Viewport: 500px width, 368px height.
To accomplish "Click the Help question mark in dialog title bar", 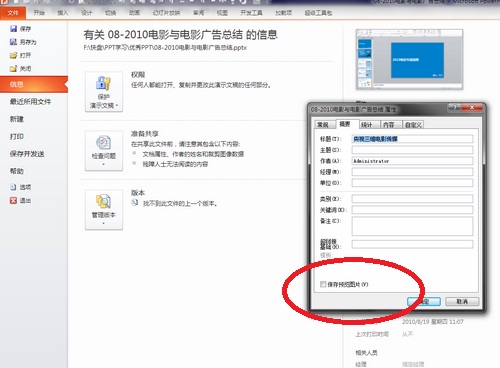I will click(x=454, y=108).
